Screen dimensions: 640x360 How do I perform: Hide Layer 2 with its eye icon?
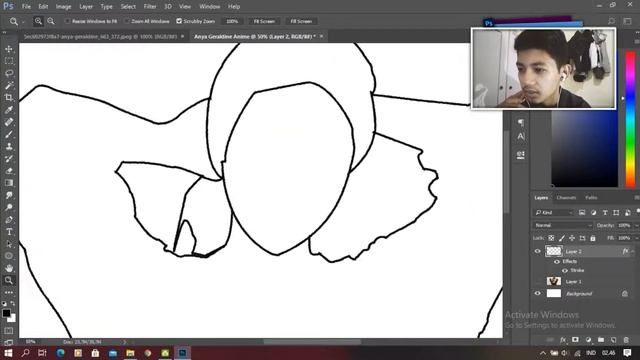pyautogui.click(x=538, y=251)
